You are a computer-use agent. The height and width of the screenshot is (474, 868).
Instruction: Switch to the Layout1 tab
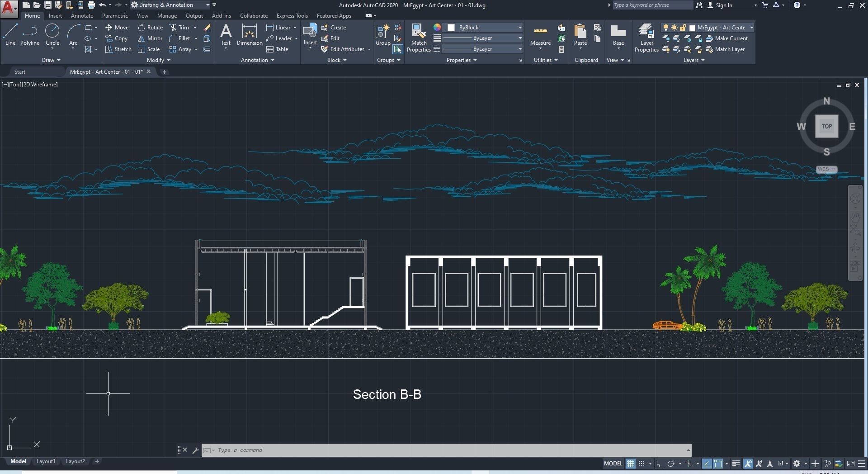pyautogui.click(x=46, y=461)
